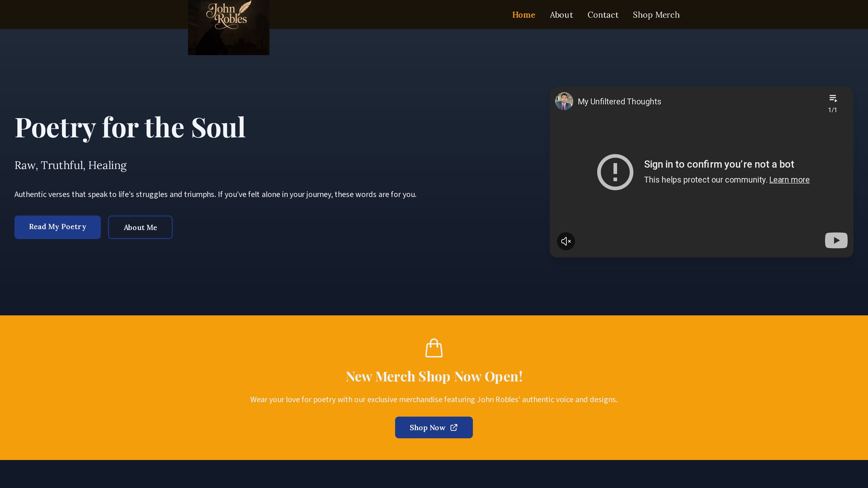
Task: Open the My Unfiltered Thoughts video title
Action: [619, 102]
